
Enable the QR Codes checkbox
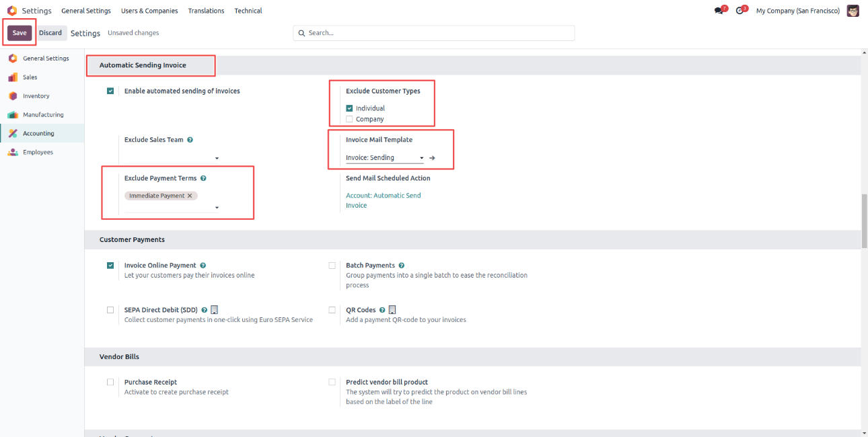click(332, 310)
